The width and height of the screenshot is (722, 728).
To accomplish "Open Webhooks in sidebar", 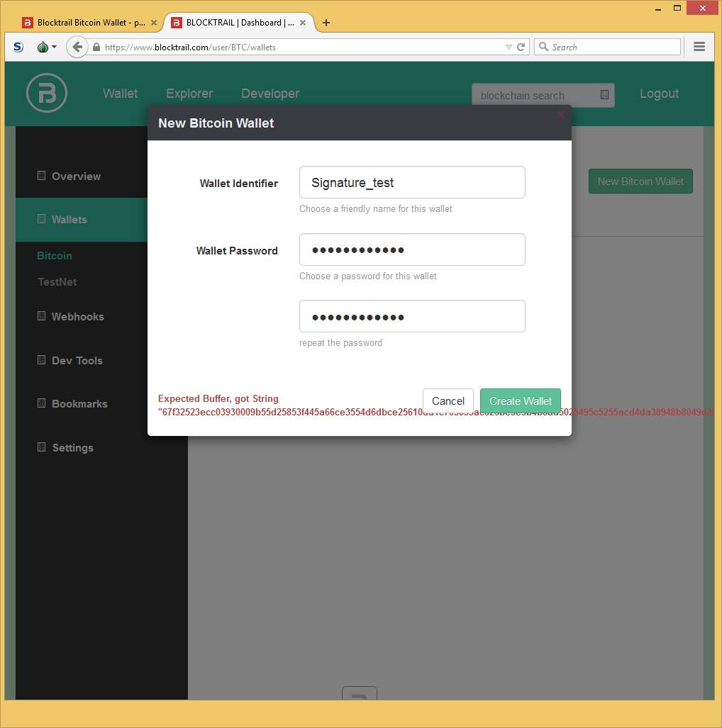I will click(77, 317).
